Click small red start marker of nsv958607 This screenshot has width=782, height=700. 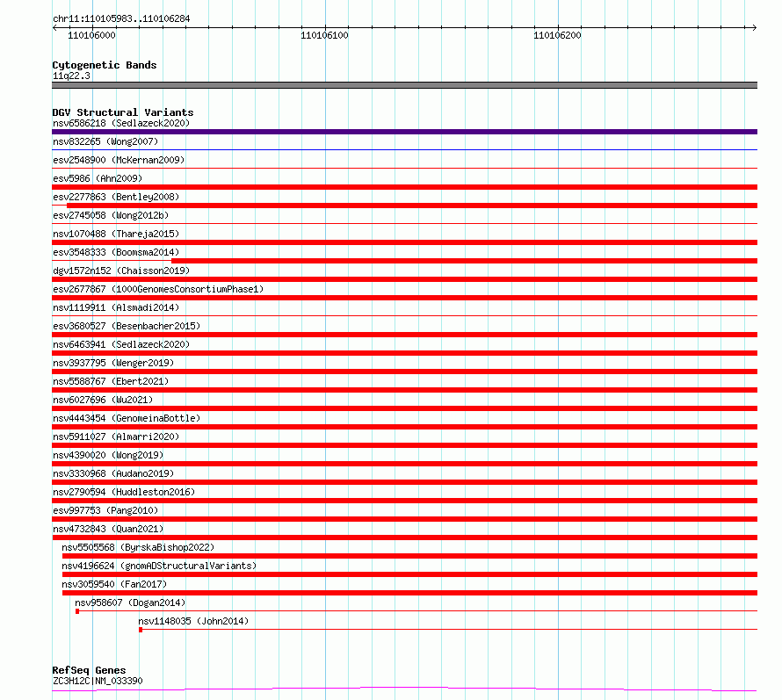[77, 611]
